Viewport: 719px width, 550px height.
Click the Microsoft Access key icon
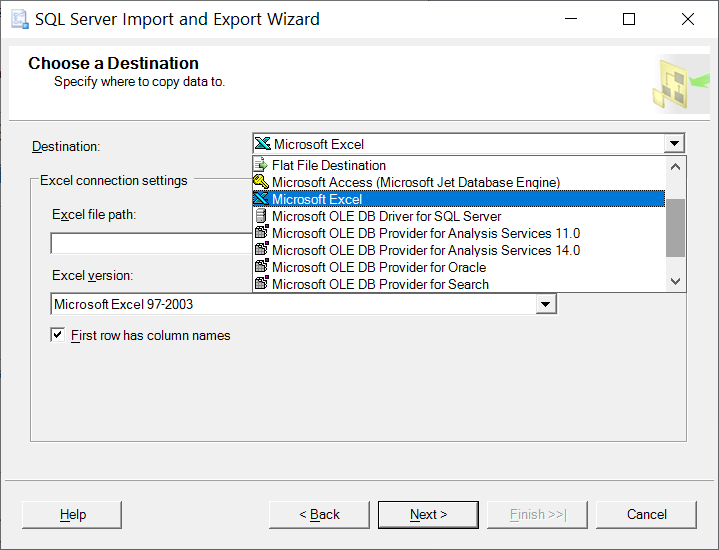click(x=261, y=182)
